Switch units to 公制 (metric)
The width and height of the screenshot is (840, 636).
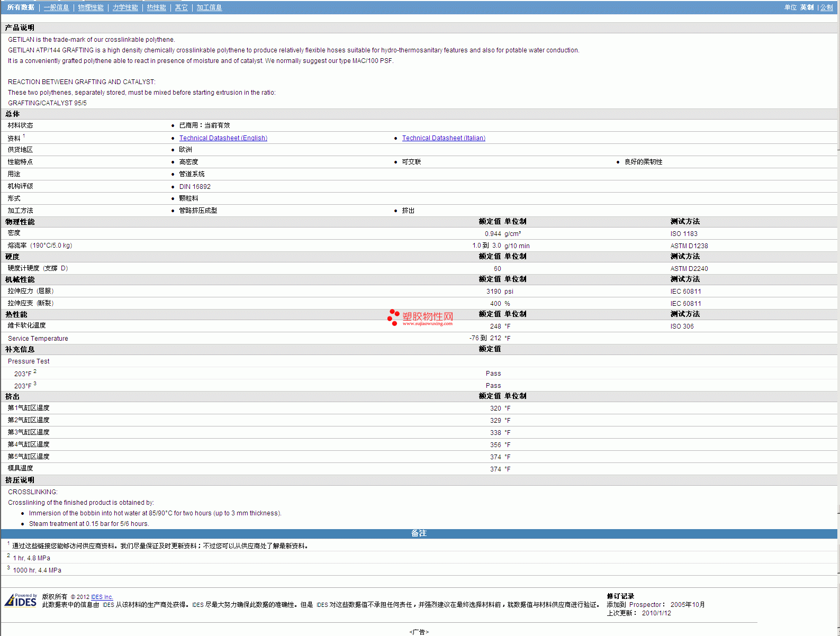[826, 7]
